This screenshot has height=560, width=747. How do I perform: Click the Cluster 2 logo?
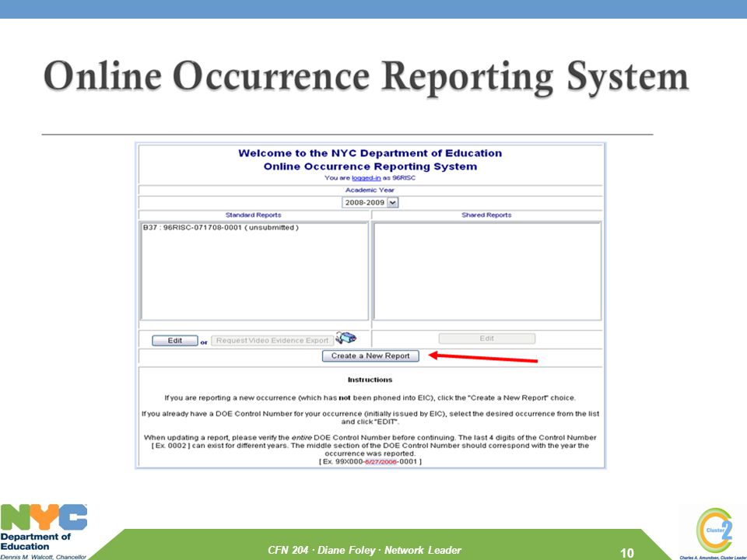pyautogui.click(x=714, y=532)
